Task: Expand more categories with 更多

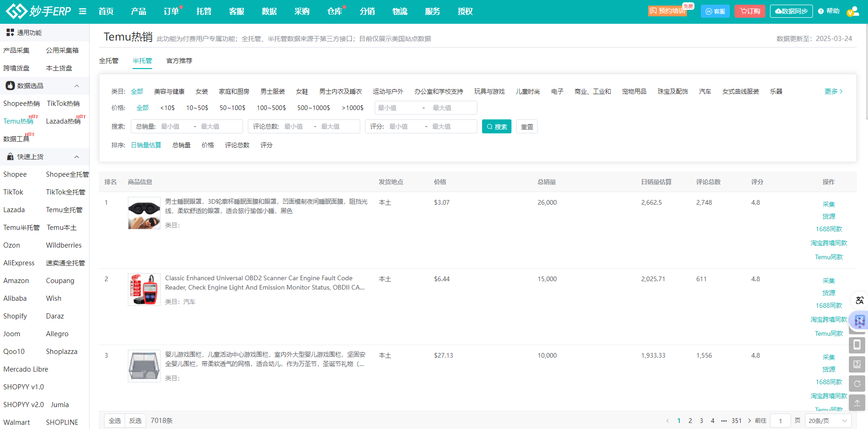Action: pos(833,91)
